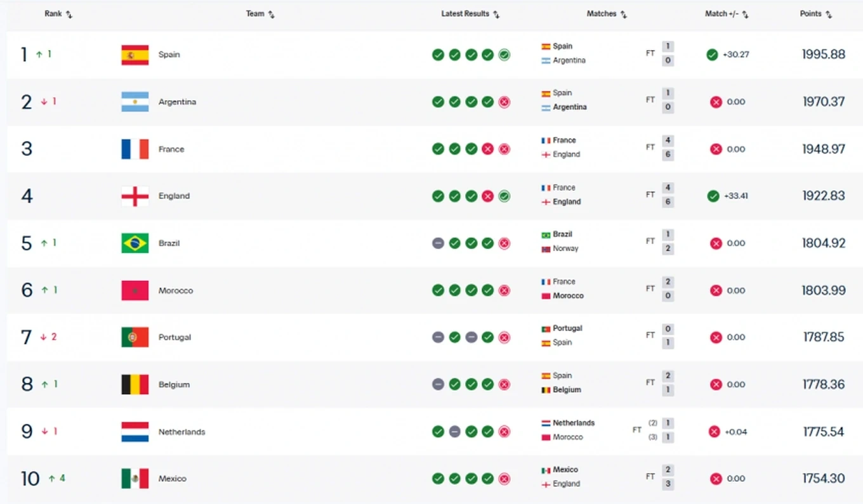Click outlined green check in Spain's latest results
The height and width of the screenshot is (504, 863).
point(504,55)
